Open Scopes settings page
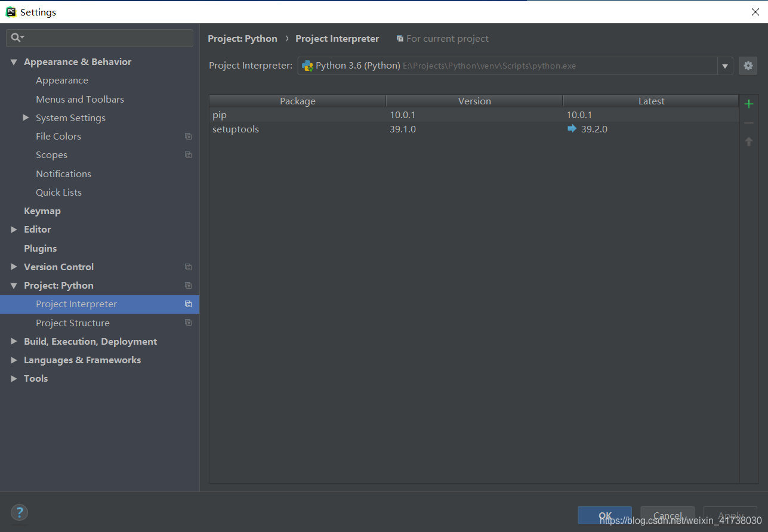Screen dimensions: 768x532 point(51,155)
